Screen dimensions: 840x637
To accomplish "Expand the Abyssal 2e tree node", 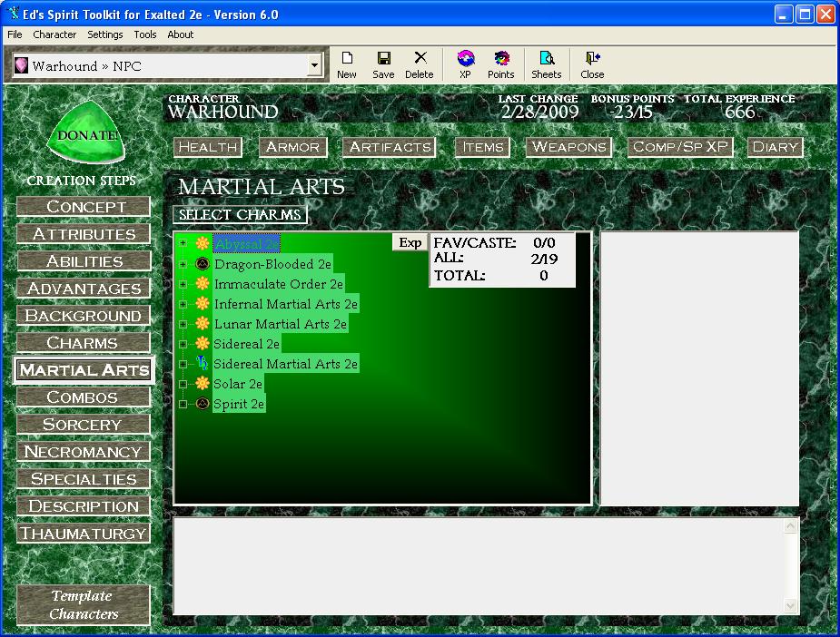I will coord(183,243).
